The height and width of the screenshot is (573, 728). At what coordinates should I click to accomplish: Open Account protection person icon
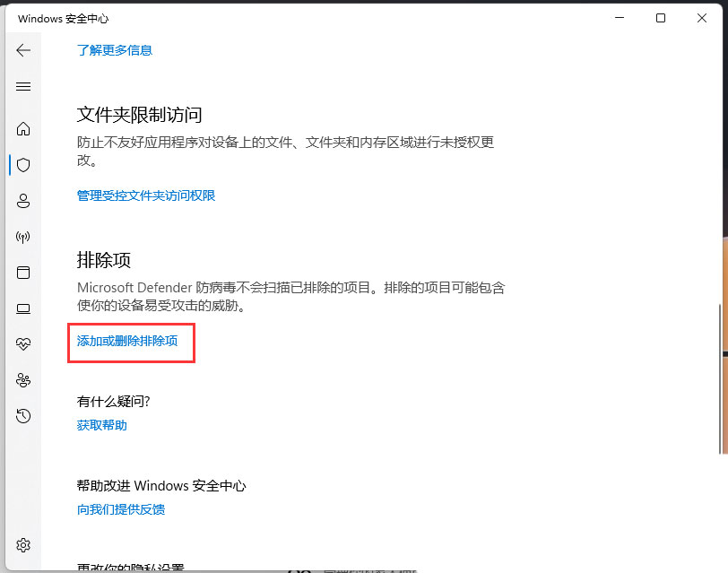coord(23,201)
